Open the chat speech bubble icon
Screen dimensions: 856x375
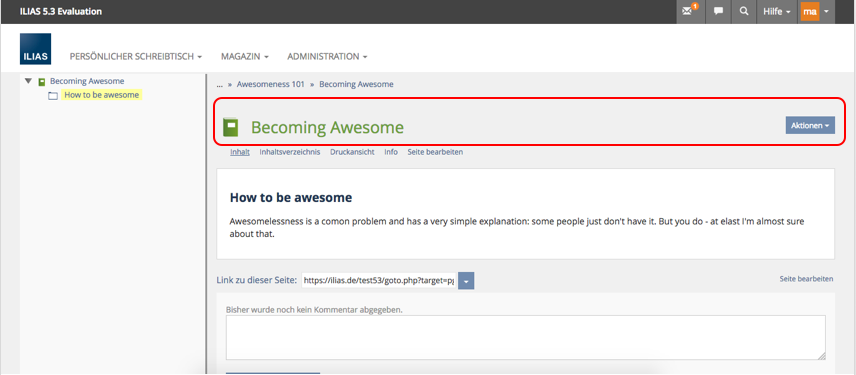tap(718, 11)
